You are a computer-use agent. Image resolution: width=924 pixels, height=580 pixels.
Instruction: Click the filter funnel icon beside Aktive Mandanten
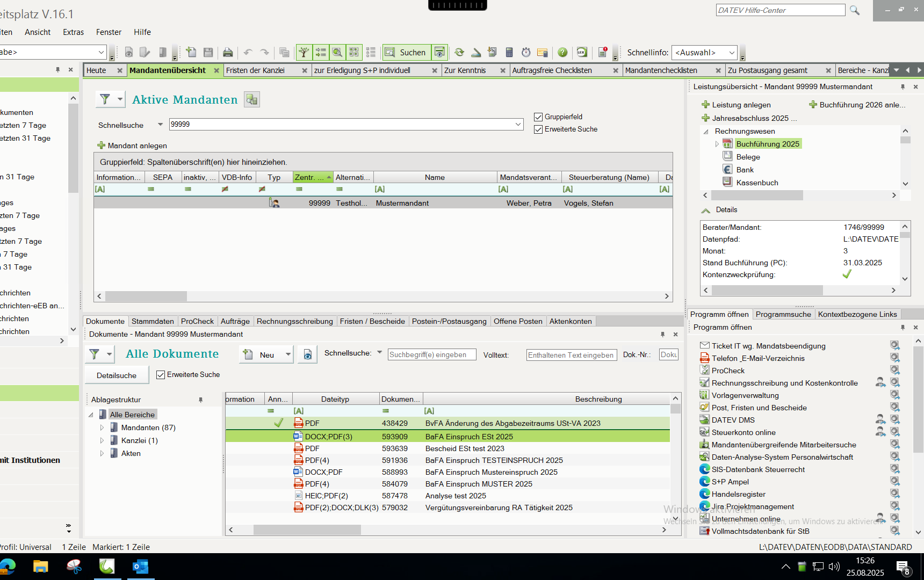tap(105, 99)
